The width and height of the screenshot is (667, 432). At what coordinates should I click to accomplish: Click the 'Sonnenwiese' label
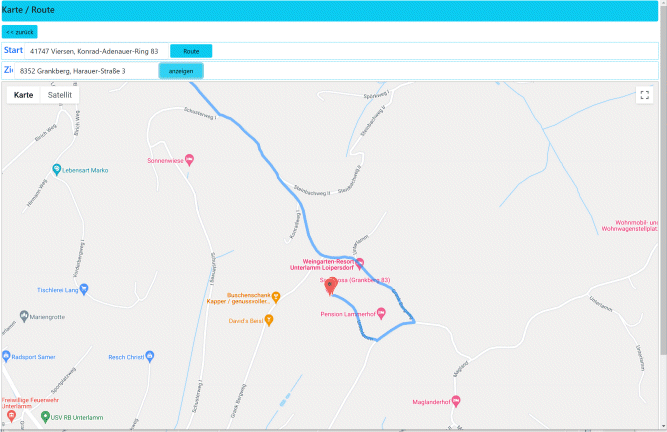click(165, 161)
